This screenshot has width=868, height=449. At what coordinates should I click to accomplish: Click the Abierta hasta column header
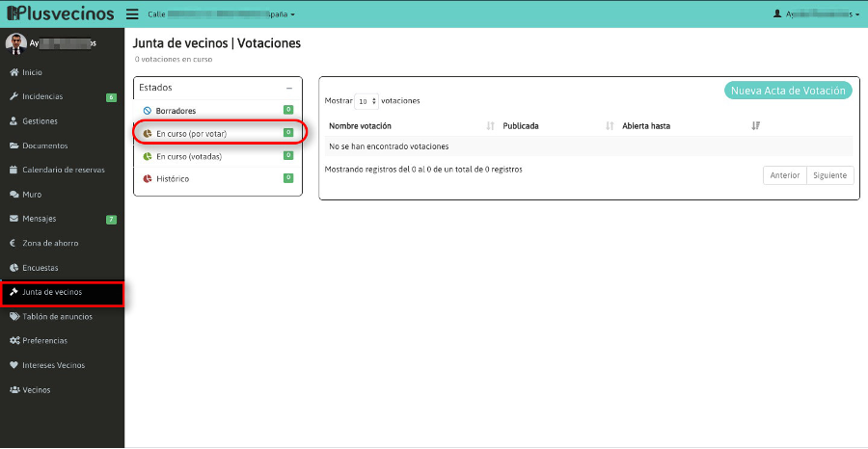(646, 126)
